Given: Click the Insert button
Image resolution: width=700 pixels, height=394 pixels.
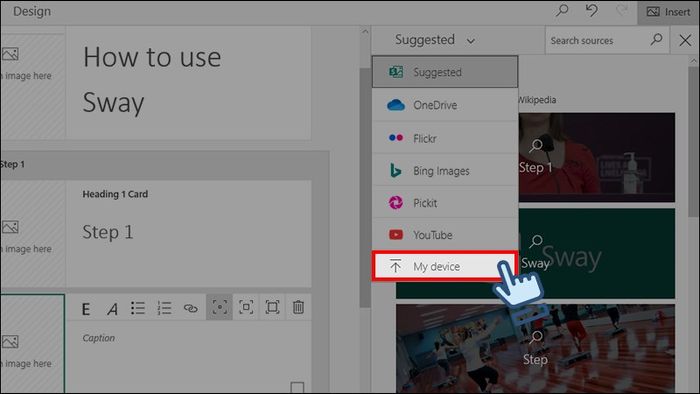Looking at the screenshot, I should click(668, 12).
